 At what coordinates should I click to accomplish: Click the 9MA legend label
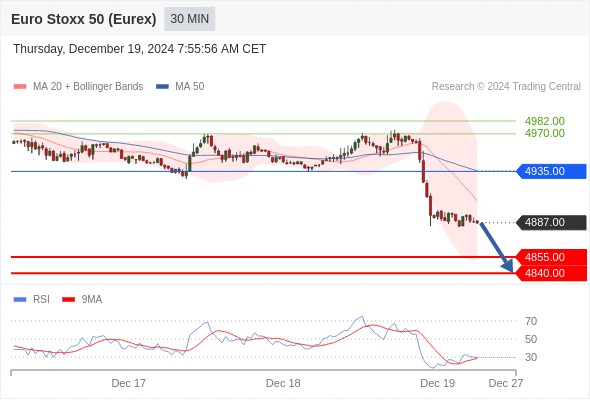(92, 300)
